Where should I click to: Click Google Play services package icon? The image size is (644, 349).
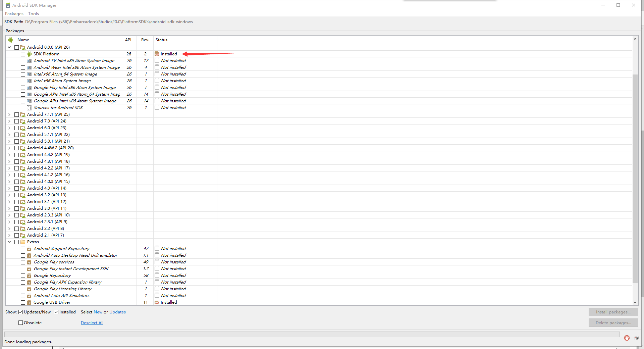[x=29, y=262]
